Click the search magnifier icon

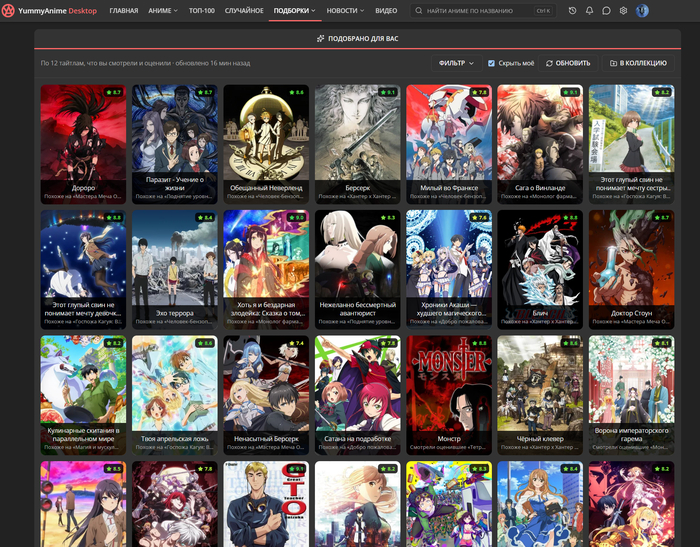[x=418, y=11]
